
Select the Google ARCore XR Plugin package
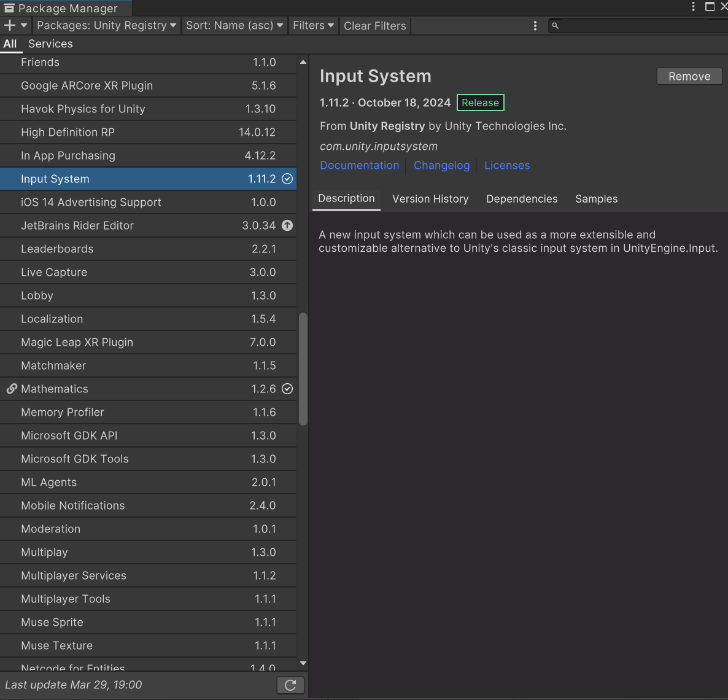coord(148,85)
